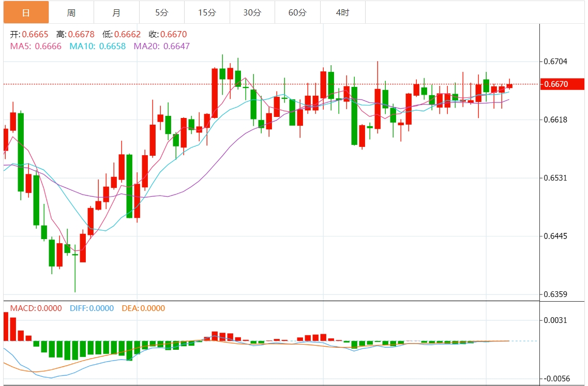Select the MA10: 0.6658 indicator label
Image resolution: width=588 pixels, height=386 pixels.
tap(97, 46)
